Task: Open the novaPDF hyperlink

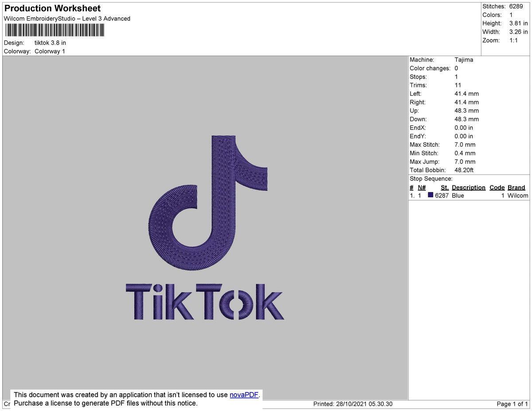Action: point(244,395)
